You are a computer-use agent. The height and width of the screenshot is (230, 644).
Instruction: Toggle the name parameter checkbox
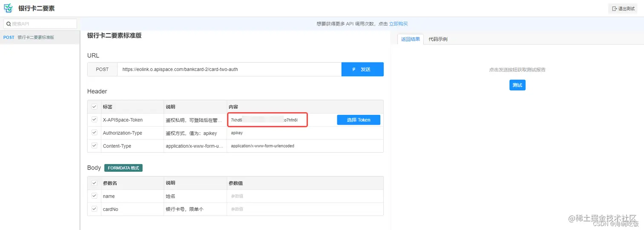click(x=94, y=196)
